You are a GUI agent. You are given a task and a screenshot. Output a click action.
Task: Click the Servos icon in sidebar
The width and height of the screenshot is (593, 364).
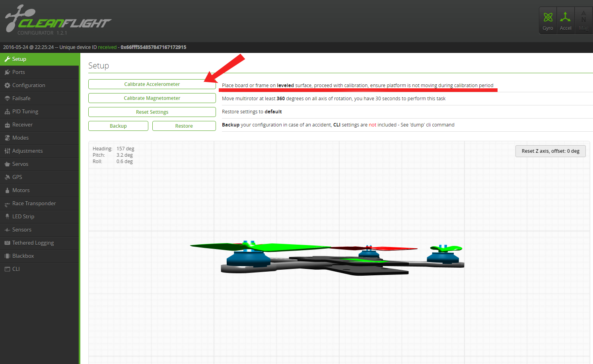7,164
